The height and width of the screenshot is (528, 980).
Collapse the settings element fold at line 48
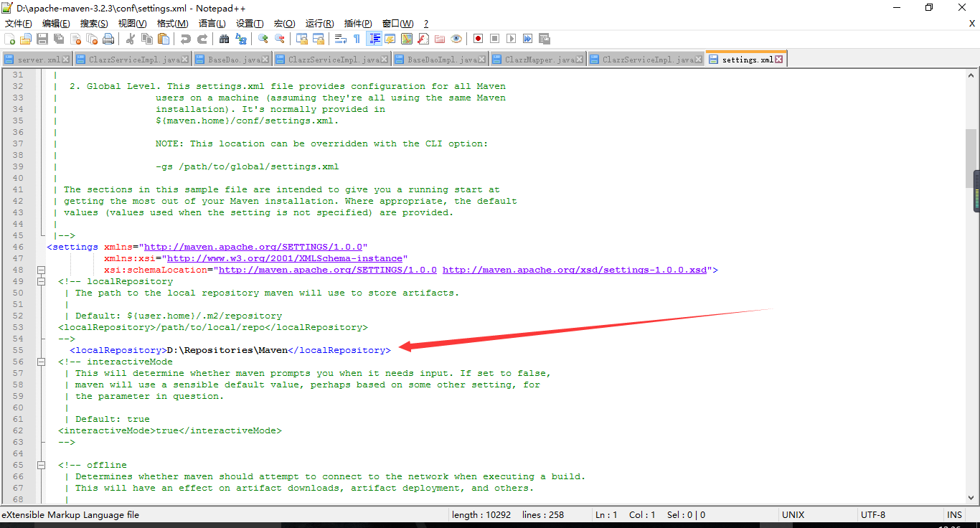pyautogui.click(x=41, y=270)
